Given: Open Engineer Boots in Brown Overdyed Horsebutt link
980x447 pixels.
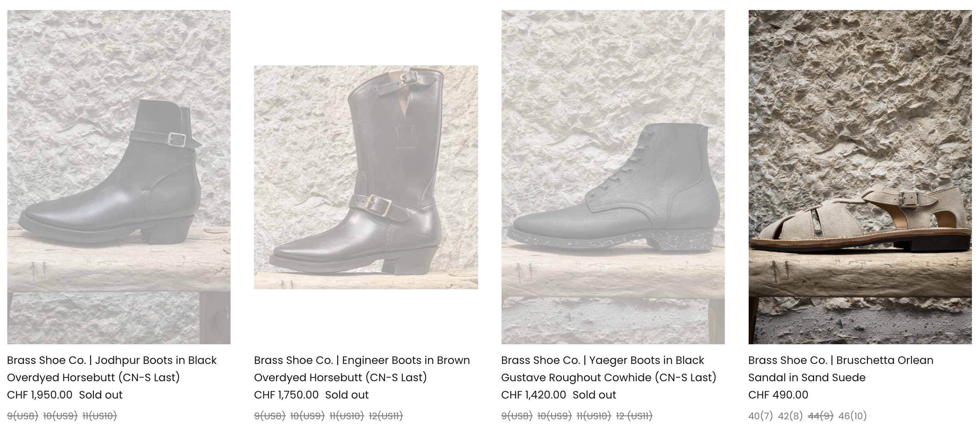Looking at the screenshot, I should (x=362, y=369).
